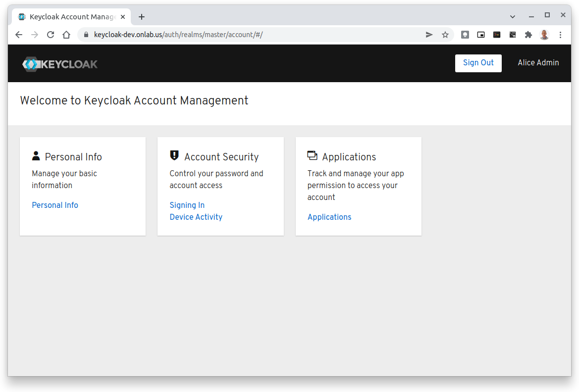This screenshot has height=392, width=579.
Task: Open the browser Extensions puzzle icon
Action: coord(528,35)
